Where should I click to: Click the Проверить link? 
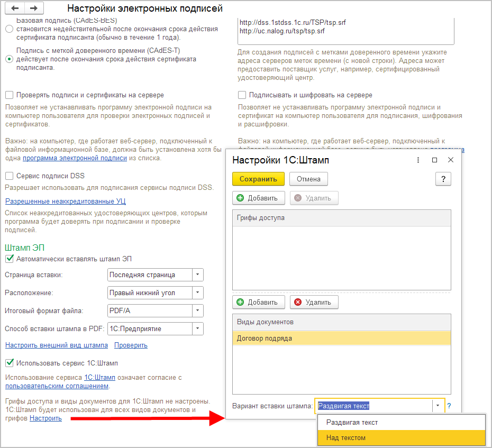tap(131, 345)
